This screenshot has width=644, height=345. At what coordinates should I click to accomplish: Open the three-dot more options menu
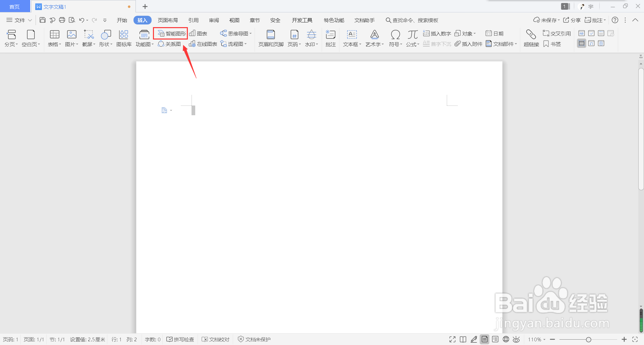tap(625, 20)
